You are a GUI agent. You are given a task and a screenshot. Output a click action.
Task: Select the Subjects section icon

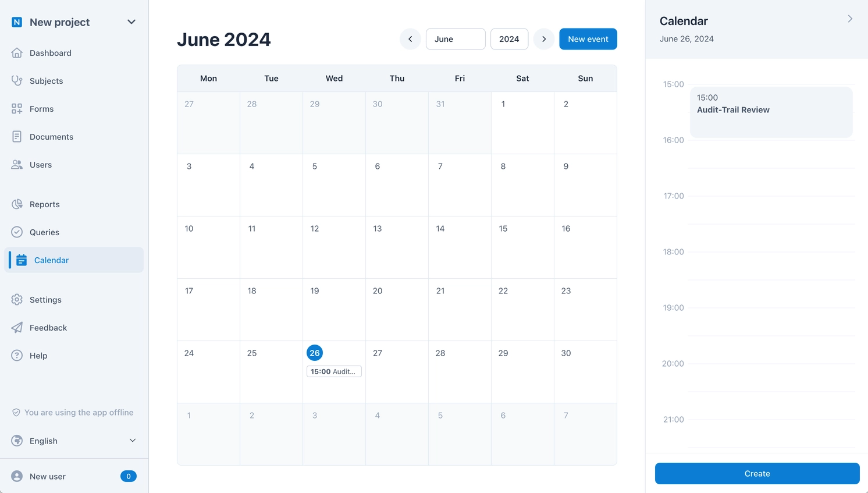click(17, 81)
